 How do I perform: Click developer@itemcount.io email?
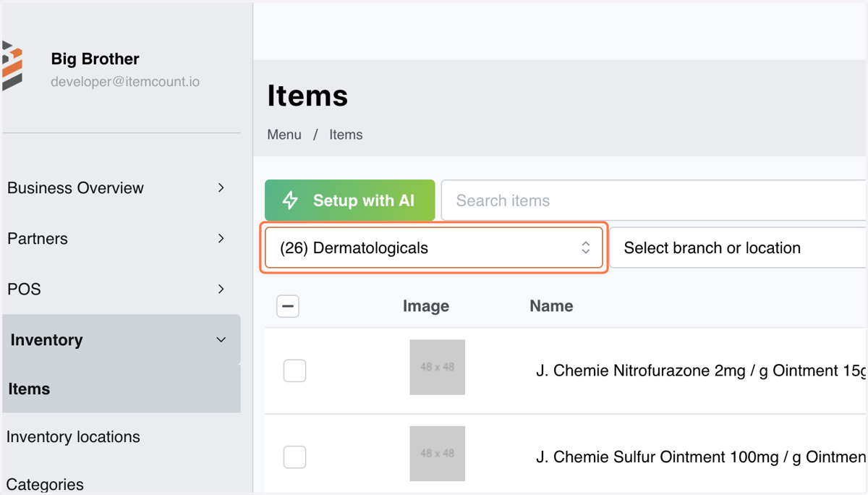125,82
